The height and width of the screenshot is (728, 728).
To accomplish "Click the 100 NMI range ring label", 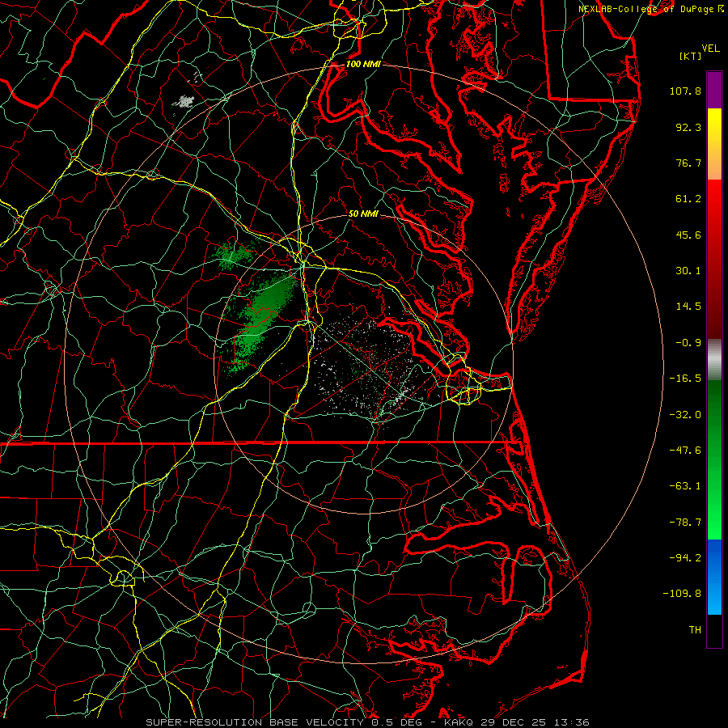I will [x=363, y=64].
